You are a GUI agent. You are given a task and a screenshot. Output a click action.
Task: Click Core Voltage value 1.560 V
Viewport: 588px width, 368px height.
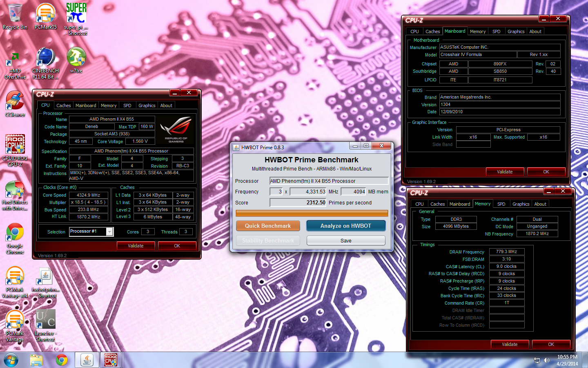(140, 141)
